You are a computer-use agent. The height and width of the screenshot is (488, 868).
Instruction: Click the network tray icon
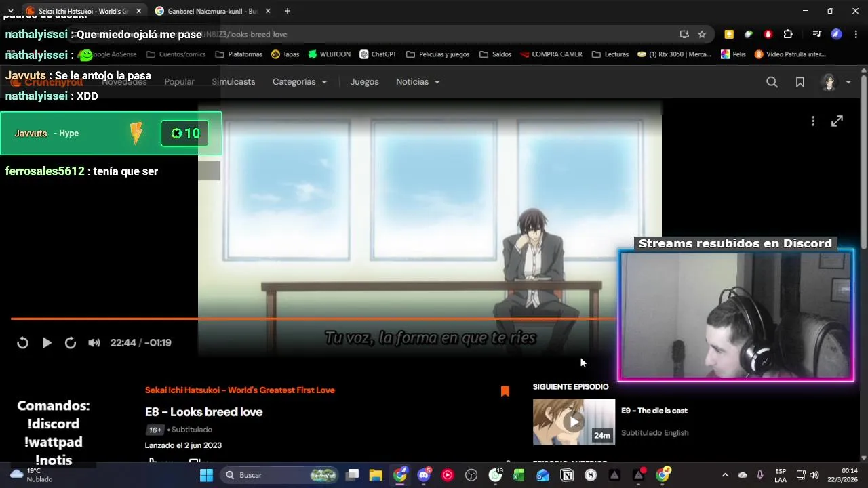click(x=801, y=475)
